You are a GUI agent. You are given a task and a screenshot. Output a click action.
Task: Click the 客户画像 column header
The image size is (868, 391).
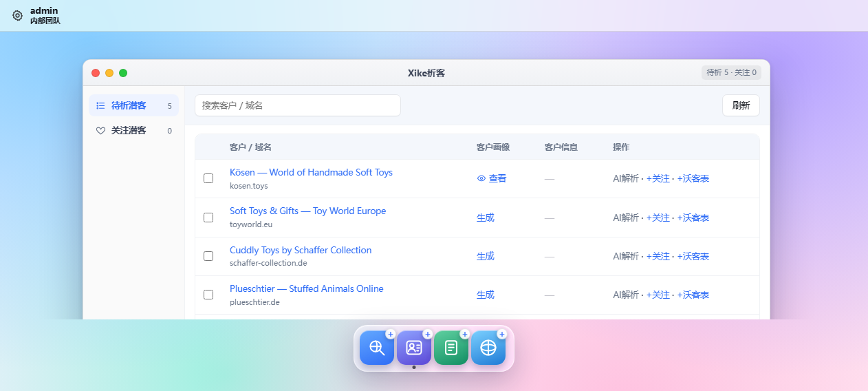pos(493,147)
